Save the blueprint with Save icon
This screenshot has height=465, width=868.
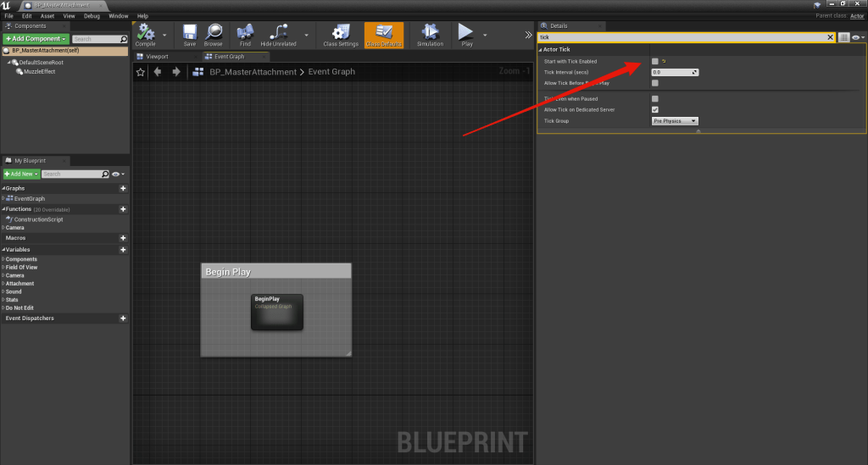189,34
